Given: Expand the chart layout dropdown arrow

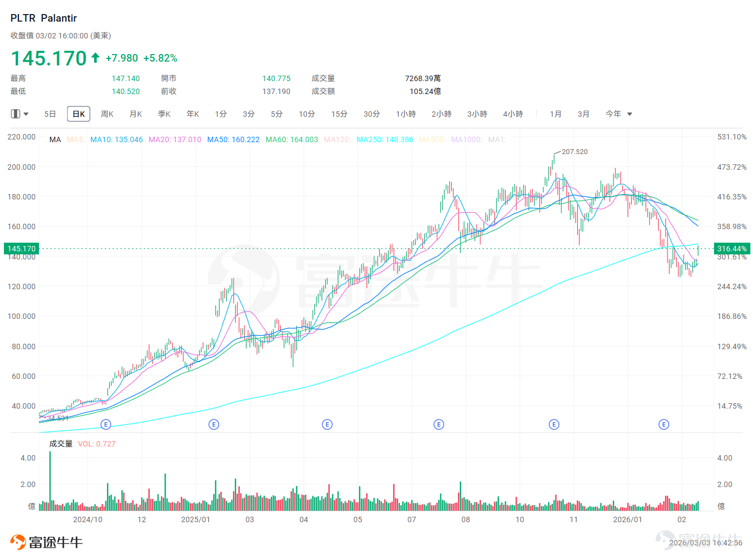Looking at the screenshot, I should click(26, 114).
